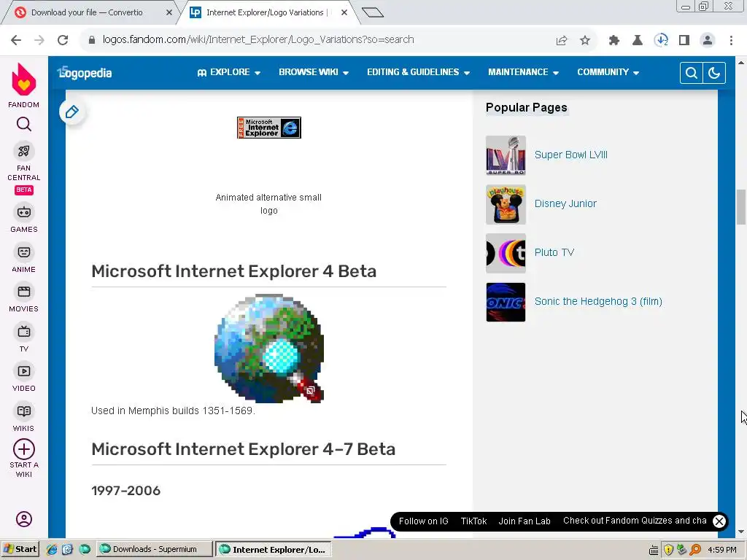This screenshot has width=747, height=560.
Task: Launch Internet Explorer quick launch icon
Action: [x=52, y=550]
